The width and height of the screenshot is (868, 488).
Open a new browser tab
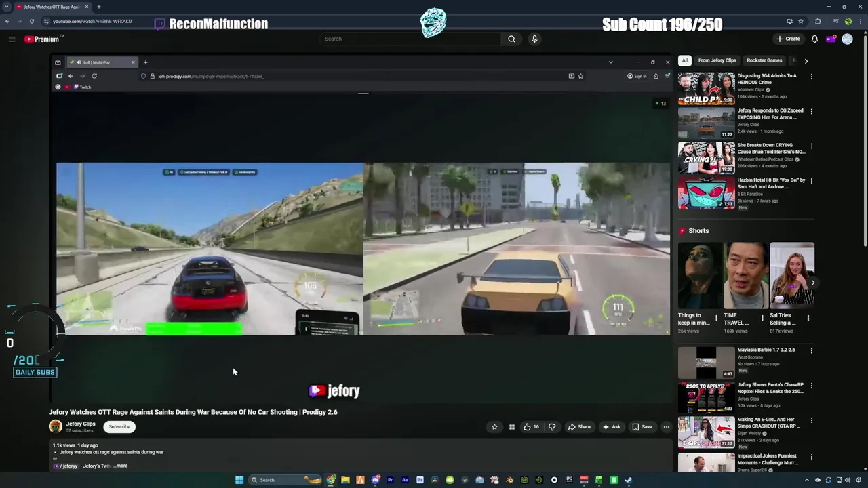[98, 7]
